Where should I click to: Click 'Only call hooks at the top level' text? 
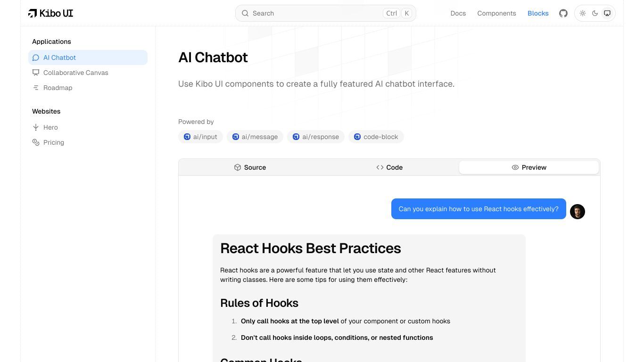(x=290, y=321)
